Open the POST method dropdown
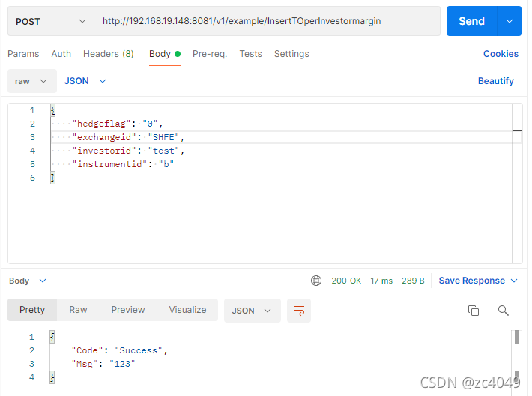 [51, 21]
